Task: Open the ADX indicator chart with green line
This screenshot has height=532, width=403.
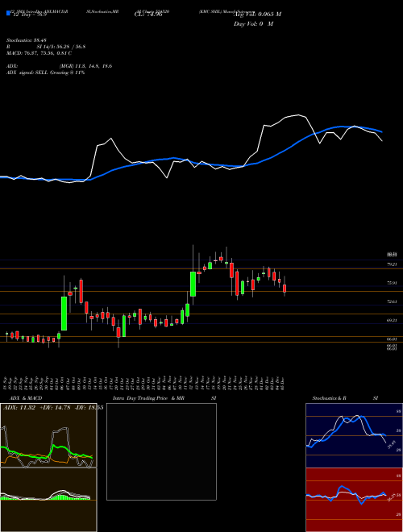Action: pyautogui.click(x=48, y=435)
